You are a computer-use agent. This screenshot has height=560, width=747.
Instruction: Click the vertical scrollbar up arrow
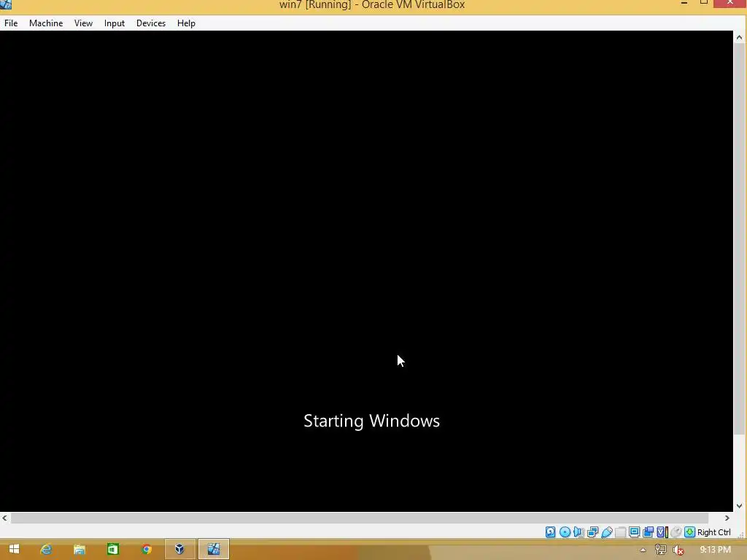pyautogui.click(x=739, y=37)
